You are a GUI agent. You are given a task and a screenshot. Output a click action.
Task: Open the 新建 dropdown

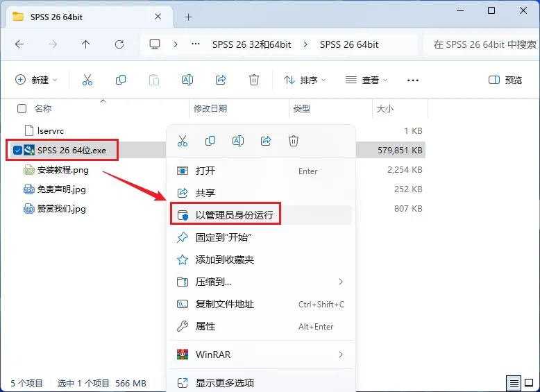point(36,80)
